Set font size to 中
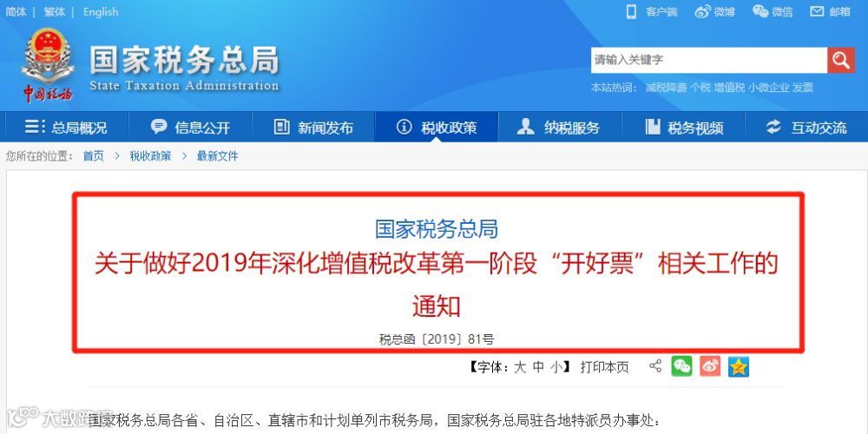868x434 pixels. point(539,367)
